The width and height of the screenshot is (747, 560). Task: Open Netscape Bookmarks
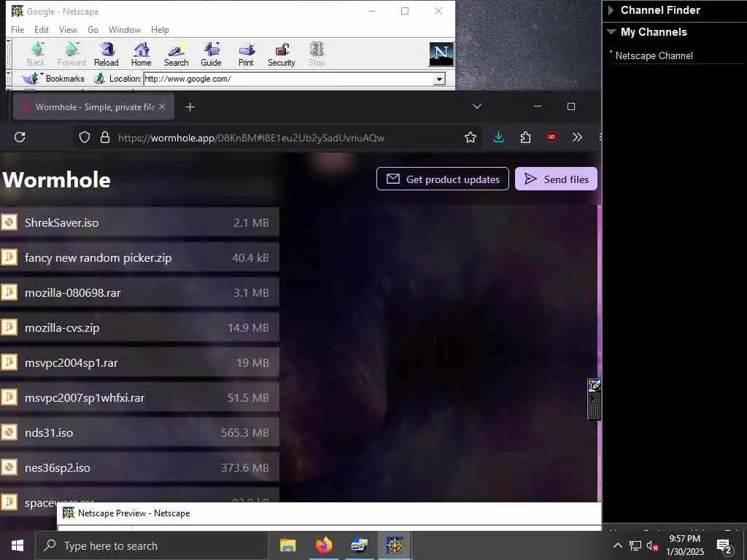point(54,79)
